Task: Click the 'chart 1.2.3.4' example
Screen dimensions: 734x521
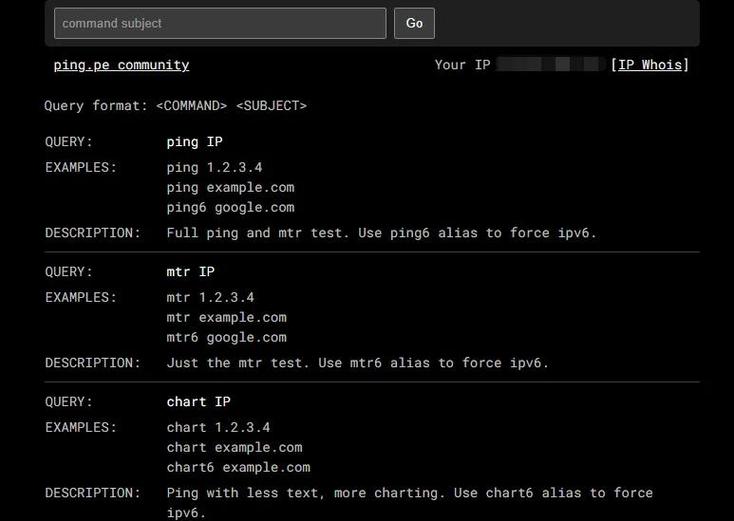Action: click(218, 428)
